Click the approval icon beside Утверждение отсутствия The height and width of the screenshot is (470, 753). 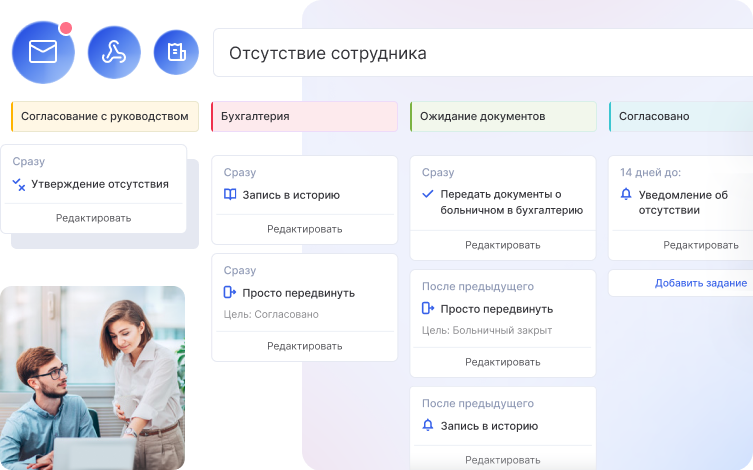tap(18, 184)
